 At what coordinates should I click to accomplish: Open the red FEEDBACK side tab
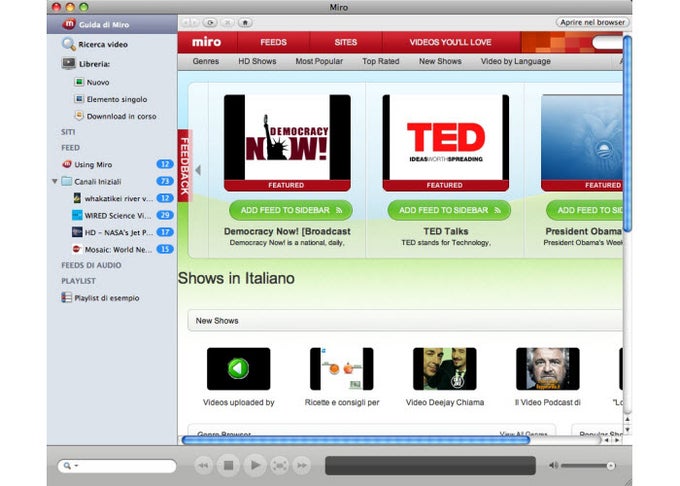point(185,166)
